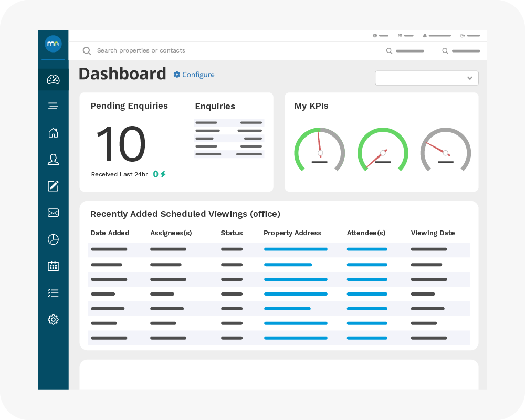Click the MRI logo in sidebar
The height and width of the screenshot is (420, 525).
tap(53, 44)
